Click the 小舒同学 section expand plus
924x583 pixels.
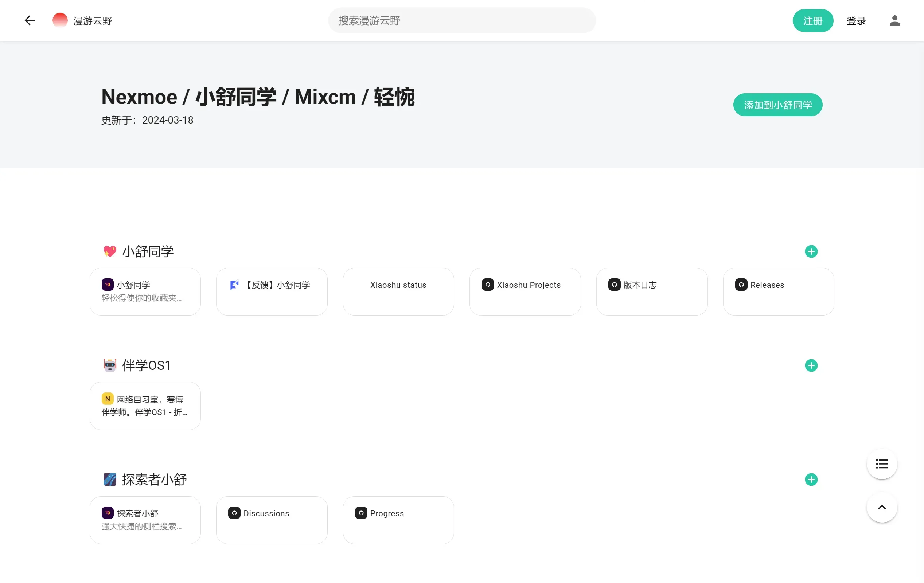pyautogui.click(x=811, y=251)
